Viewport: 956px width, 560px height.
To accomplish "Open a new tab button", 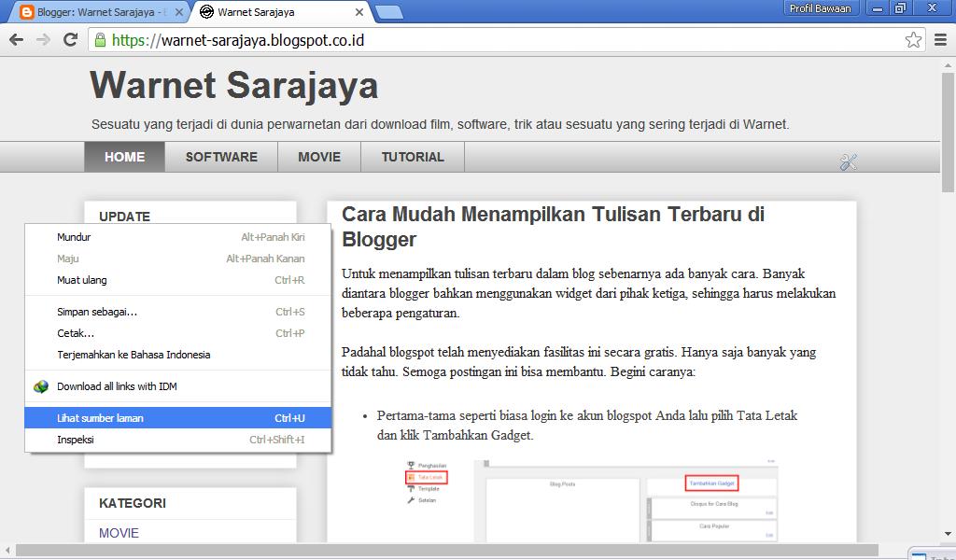I will point(388,12).
